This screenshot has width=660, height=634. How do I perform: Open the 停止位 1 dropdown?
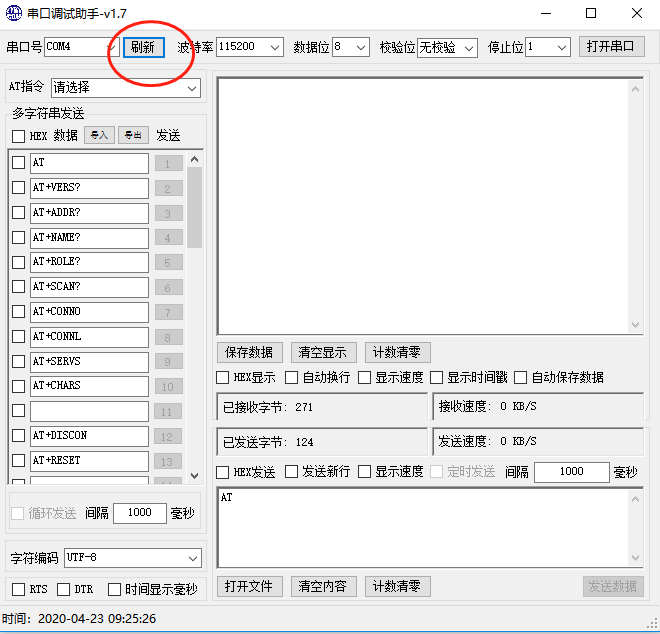tap(548, 47)
